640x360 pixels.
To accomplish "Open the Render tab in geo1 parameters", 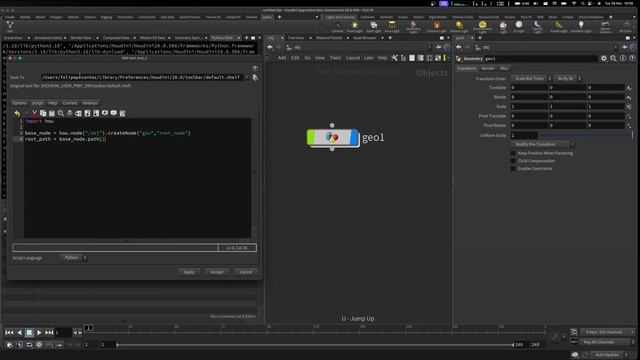I will (x=488, y=68).
